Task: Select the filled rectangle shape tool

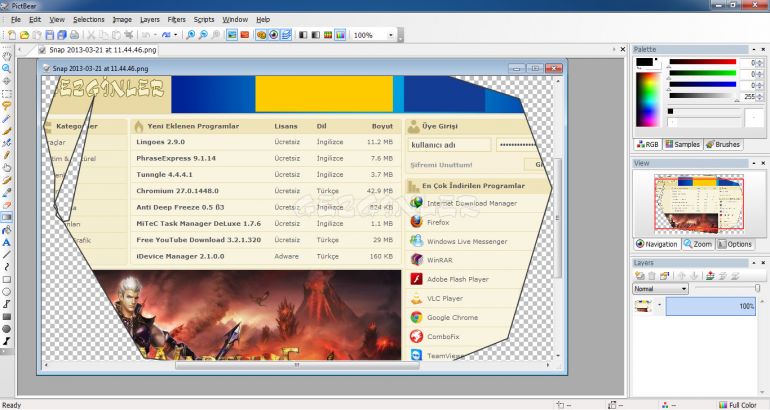Action: tap(6, 317)
